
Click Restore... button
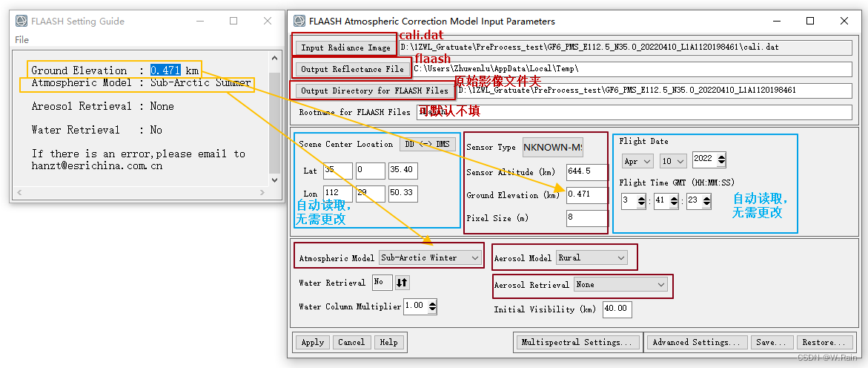click(824, 342)
